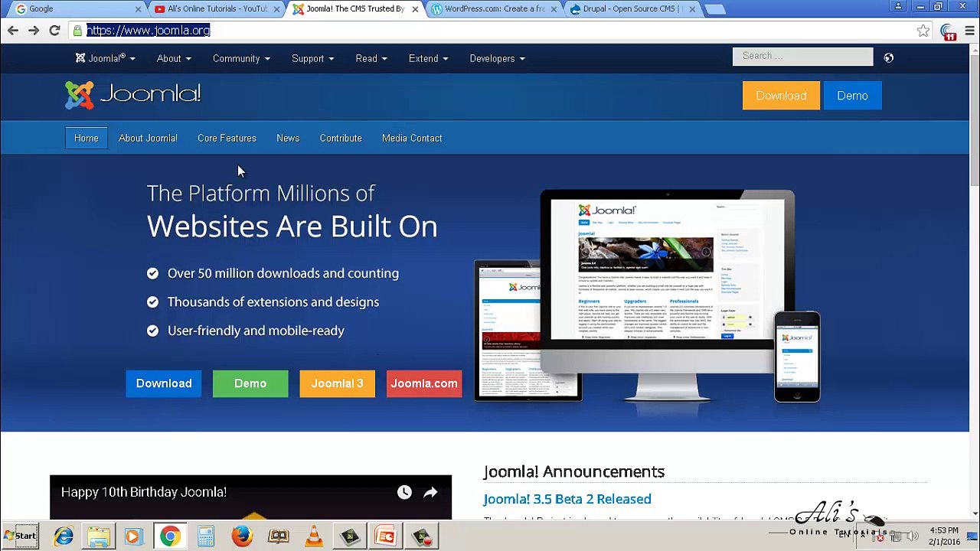Click the browser forward arrow
This screenshot has width=980, height=551.
tap(34, 31)
